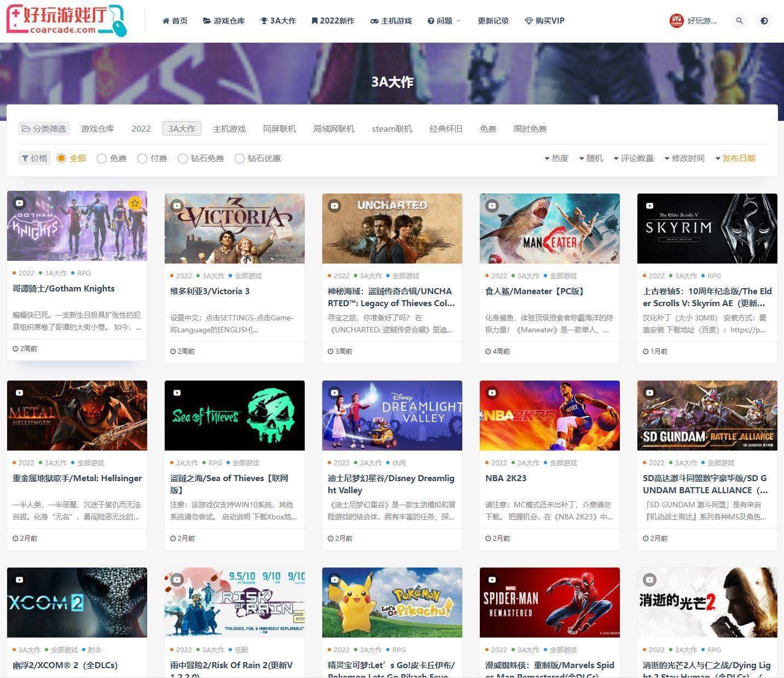Screen dimensions: 784x678
Task: Open the 购买VIP navigation item
Action: (544, 21)
